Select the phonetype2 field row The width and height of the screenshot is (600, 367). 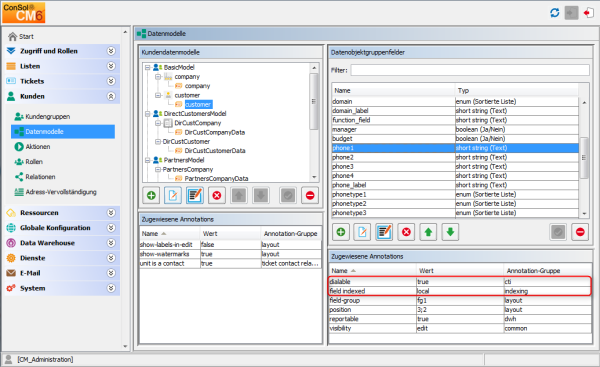tap(455, 204)
